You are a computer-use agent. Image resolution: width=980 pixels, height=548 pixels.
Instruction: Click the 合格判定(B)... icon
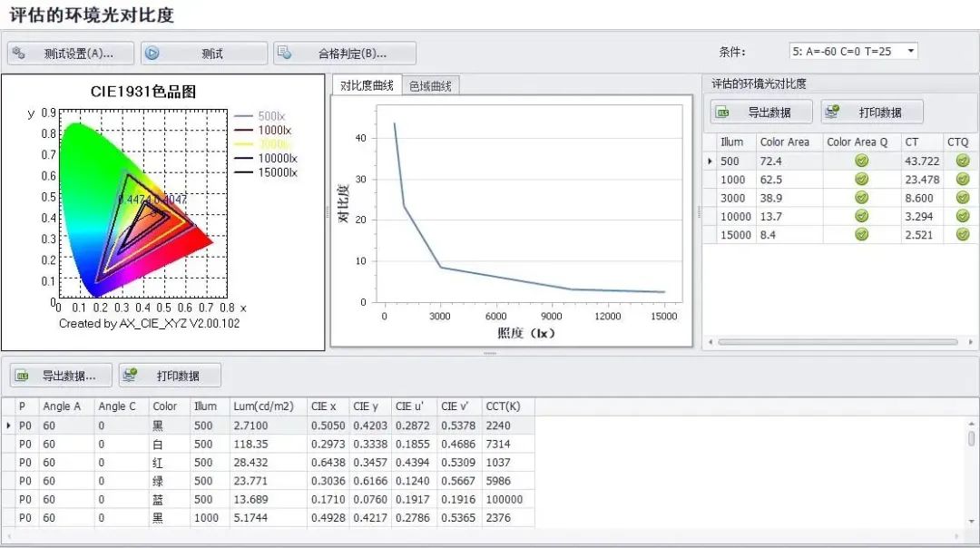(x=285, y=53)
